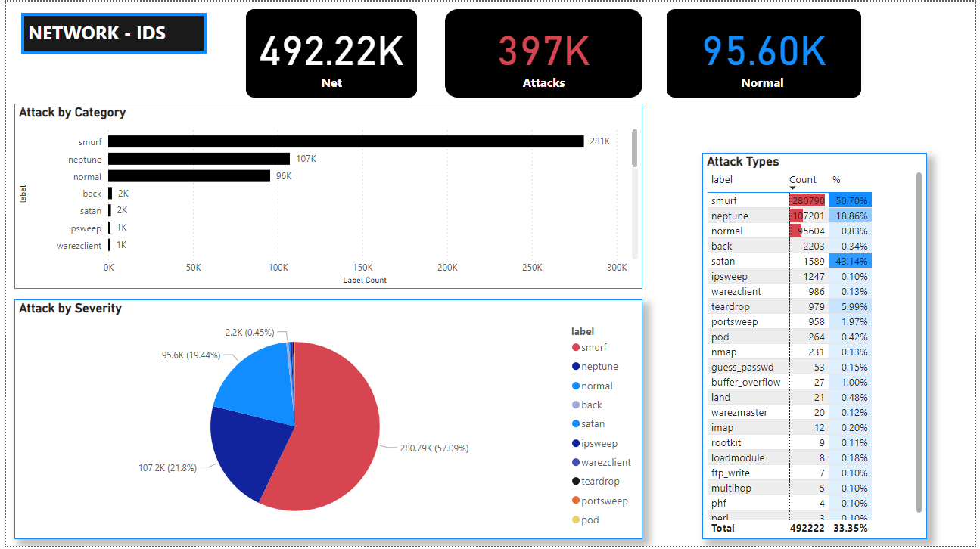Select the 397K Attacks card
The width and height of the screenshot is (980, 549).
coord(543,54)
